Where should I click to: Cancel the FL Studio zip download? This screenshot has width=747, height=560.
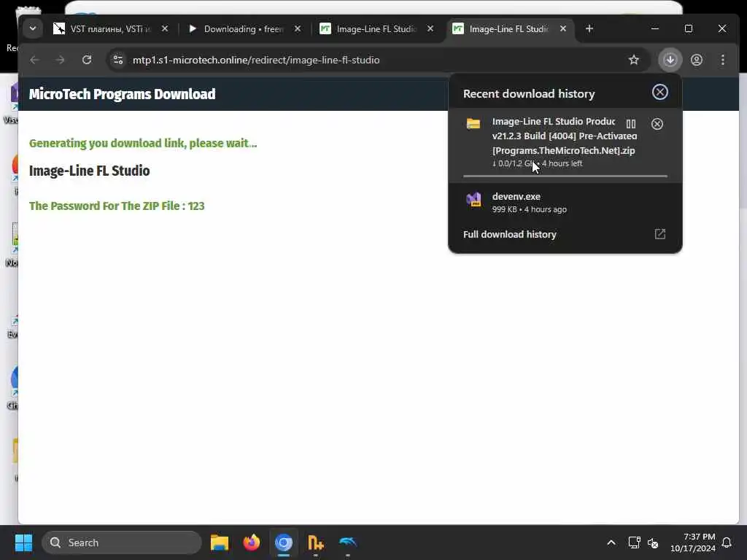(657, 124)
